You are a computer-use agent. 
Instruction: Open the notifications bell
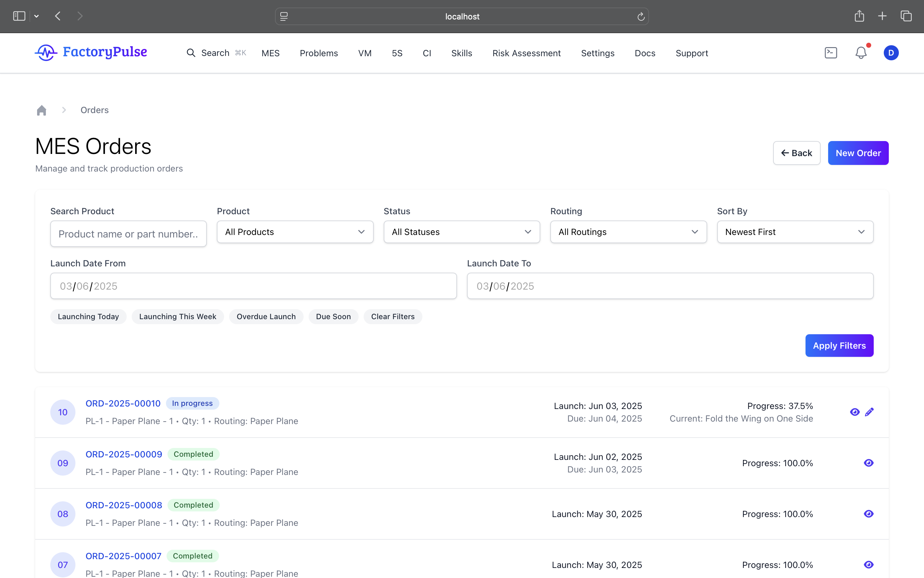[x=861, y=53]
